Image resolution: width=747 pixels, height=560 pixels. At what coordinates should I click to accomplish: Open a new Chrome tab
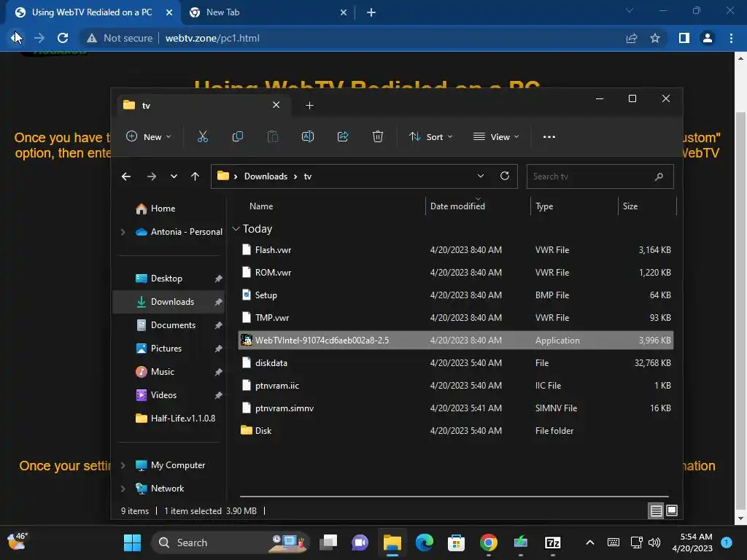tap(371, 12)
